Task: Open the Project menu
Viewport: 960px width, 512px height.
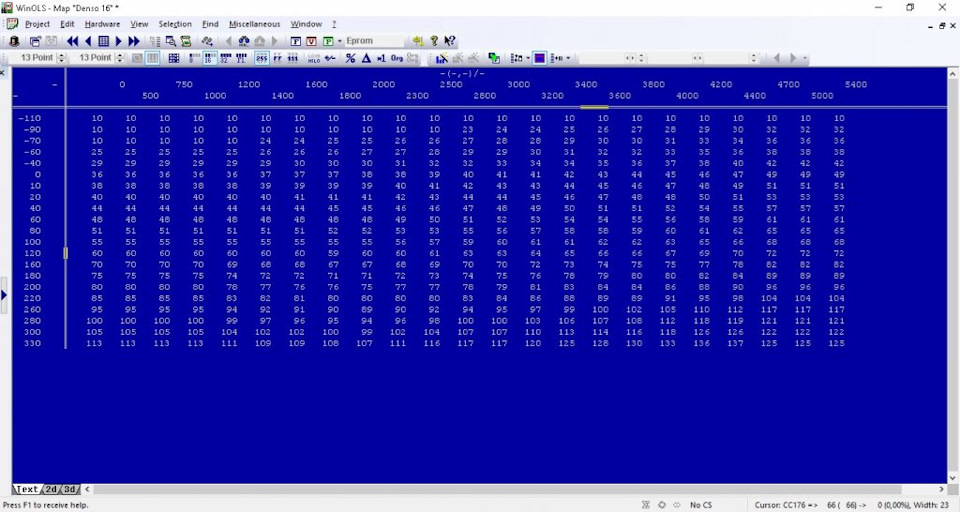Action: coord(37,24)
